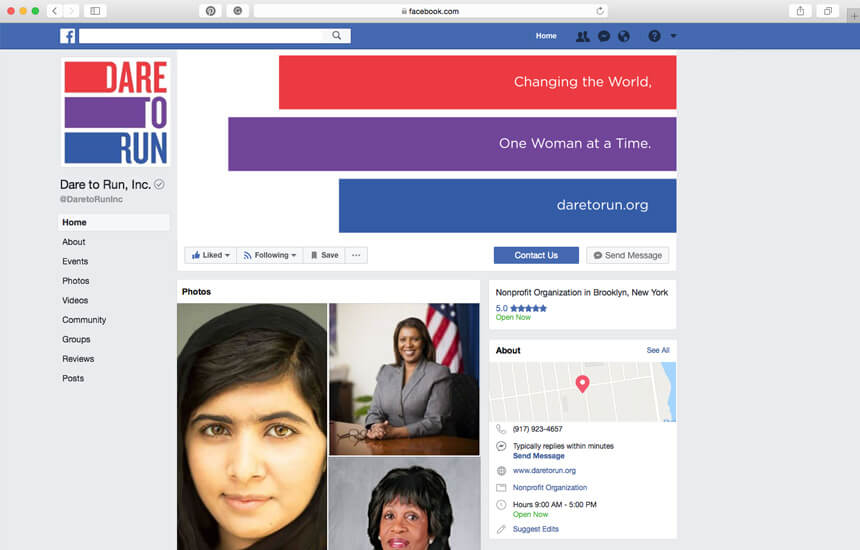The image size is (860, 550).
Task: Click the red Changing the World banner
Action: click(x=478, y=82)
